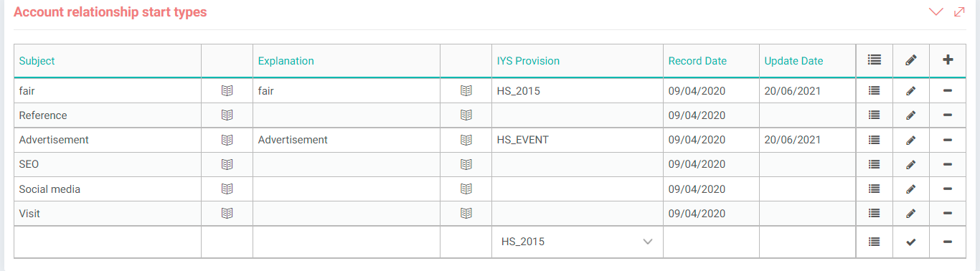Viewport: 980px width, 271px height.
Task: Collapse the Account relationship start types panel
Action: coord(936,12)
